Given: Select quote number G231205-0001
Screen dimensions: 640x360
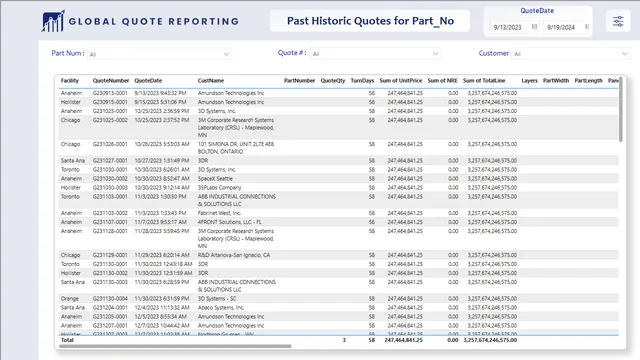Looking at the screenshot, I should 110,316.
